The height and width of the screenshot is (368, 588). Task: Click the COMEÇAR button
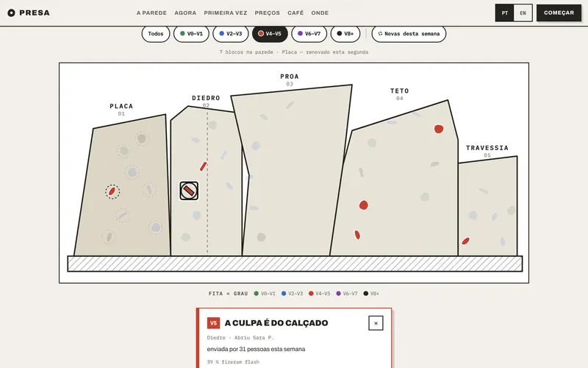[x=559, y=13]
